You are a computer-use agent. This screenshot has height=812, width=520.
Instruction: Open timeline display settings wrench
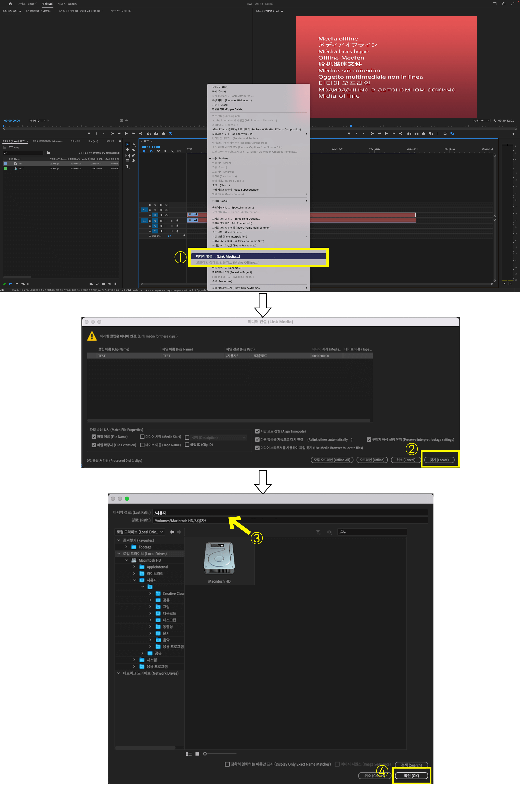(172, 151)
